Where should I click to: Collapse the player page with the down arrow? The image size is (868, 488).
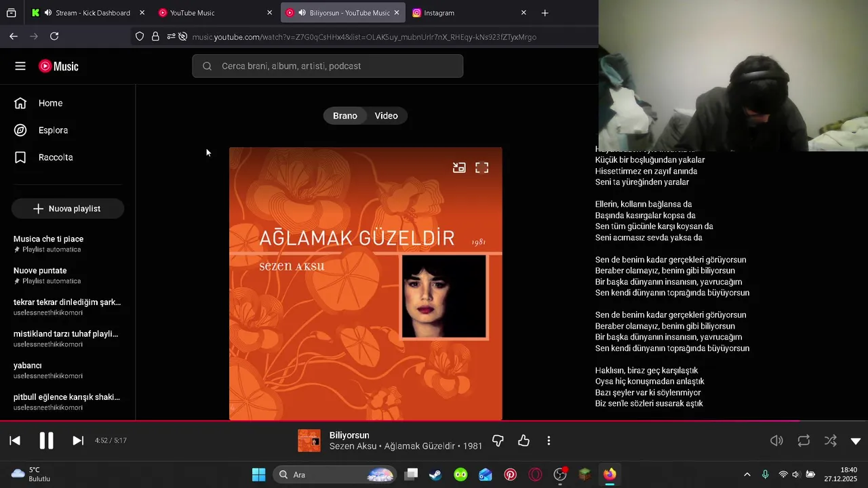856,441
